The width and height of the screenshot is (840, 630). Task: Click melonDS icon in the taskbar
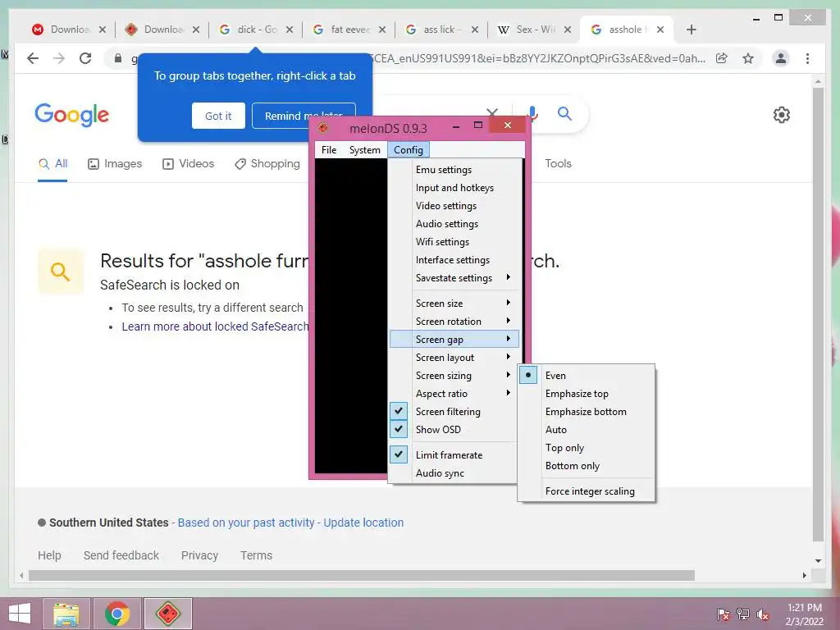click(x=167, y=614)
